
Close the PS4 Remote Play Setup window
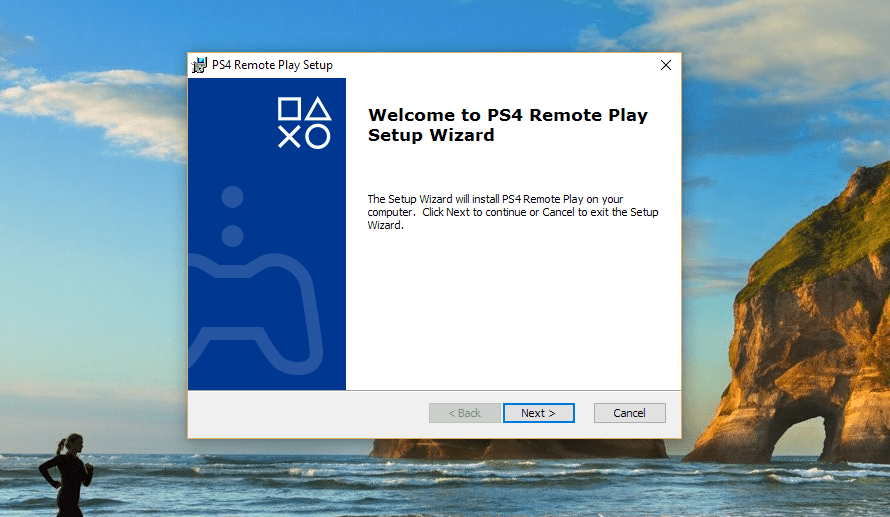[x=666, y=65]
